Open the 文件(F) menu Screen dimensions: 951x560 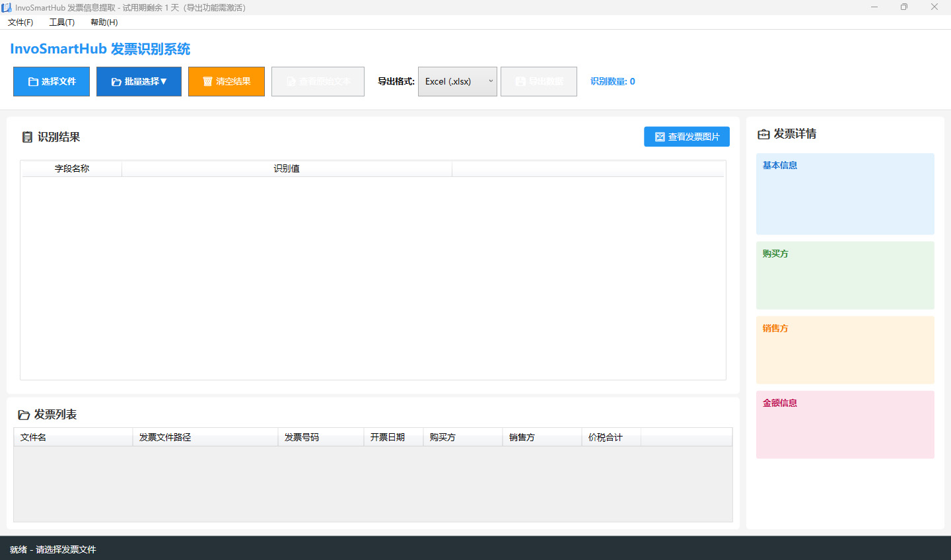click(x=20, y=22)
